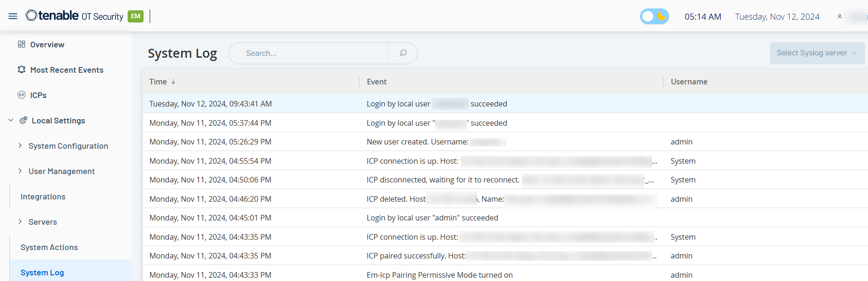Click the magnifier search icon
This screenshot has height=281, width=868.
403,53
